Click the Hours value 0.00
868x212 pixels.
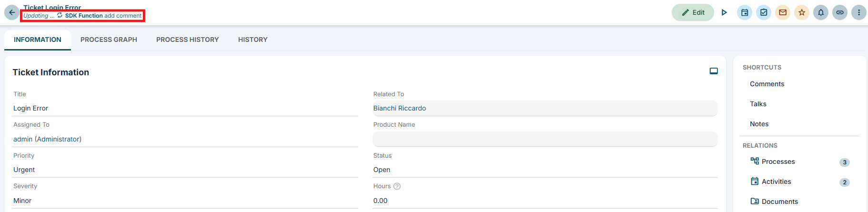381,201
